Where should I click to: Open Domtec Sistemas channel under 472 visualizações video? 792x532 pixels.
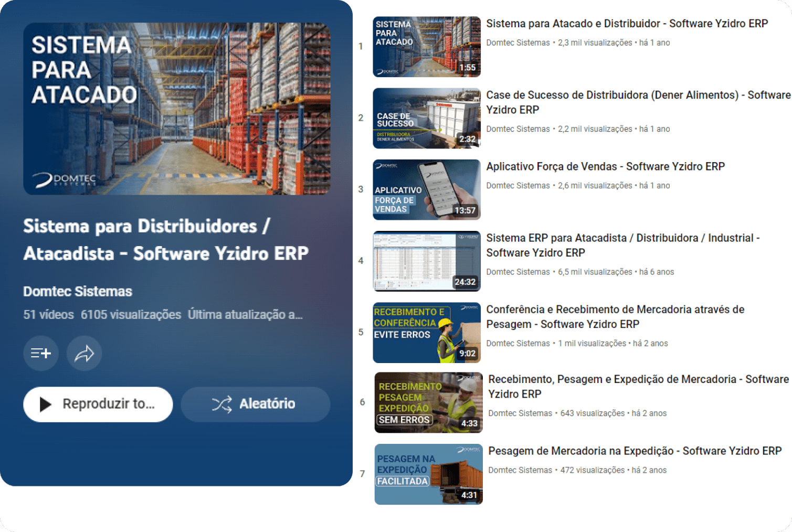[520, 470]
